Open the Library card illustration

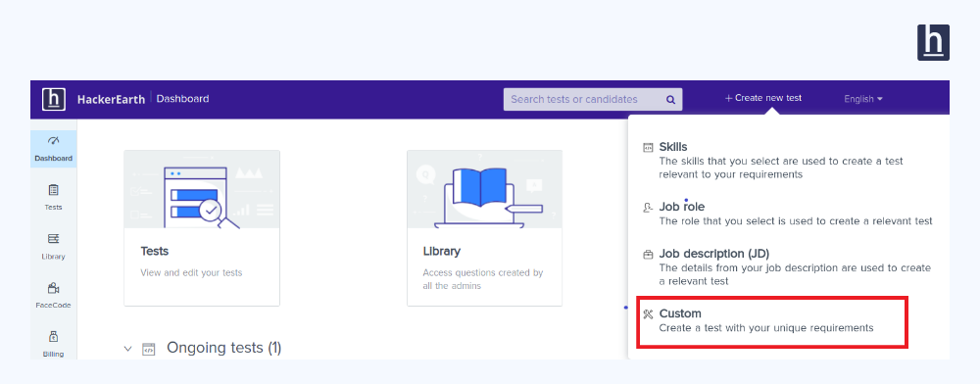point(484,189)
